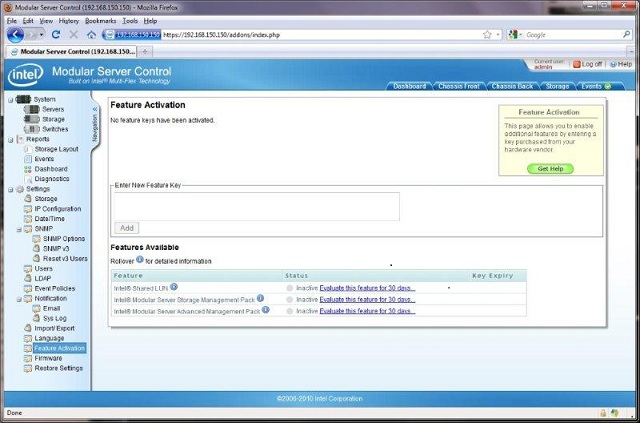640x423 pixels.
Task: Collapse the Settings tree node
Action: pos(11,189)
